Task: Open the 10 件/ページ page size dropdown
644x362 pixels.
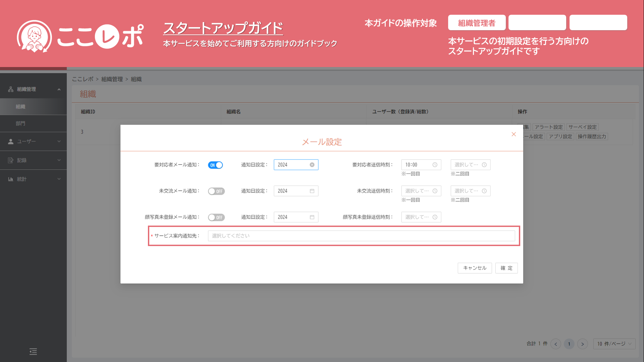Action: click(614, 344)
